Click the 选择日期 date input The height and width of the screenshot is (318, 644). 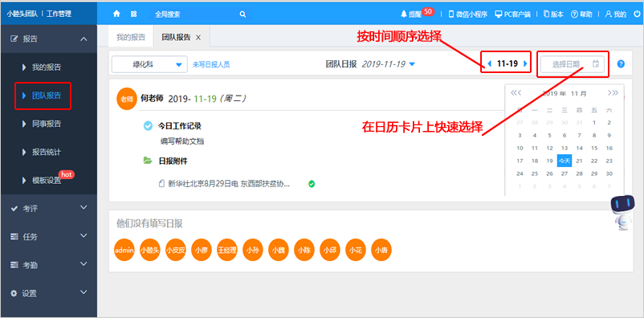point(572,64)
